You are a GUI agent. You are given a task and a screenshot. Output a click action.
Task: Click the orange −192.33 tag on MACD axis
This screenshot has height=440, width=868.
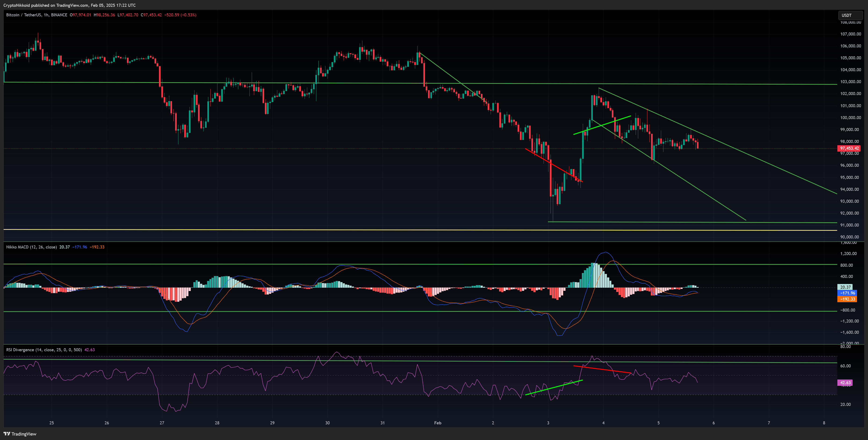tap(847, 299)
